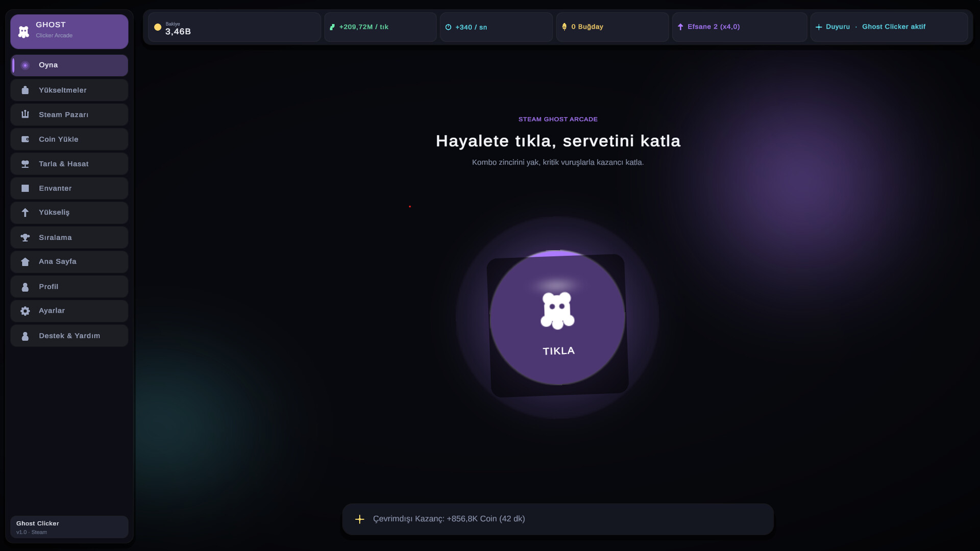Click the Ayarlar gear icon

tap(25, 311)
